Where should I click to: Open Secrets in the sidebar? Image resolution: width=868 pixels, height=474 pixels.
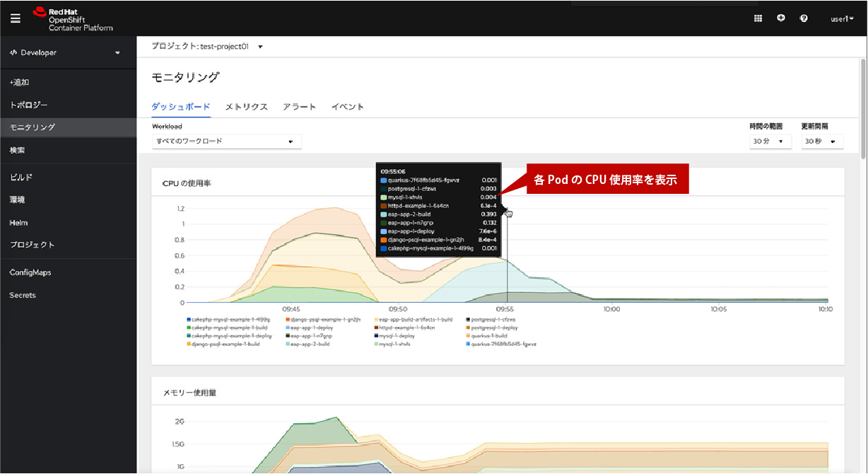(x=23, y=295)
